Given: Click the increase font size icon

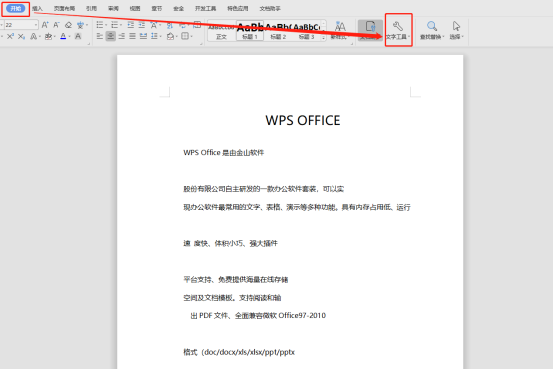Looking at the screenshot, I should pyautogui.click(x=45, y=25).
